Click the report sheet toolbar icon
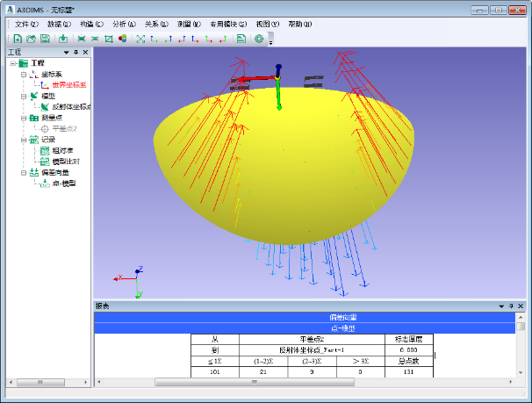The width and height of the screenshot is (532, 403). click(x=241, y=40)
